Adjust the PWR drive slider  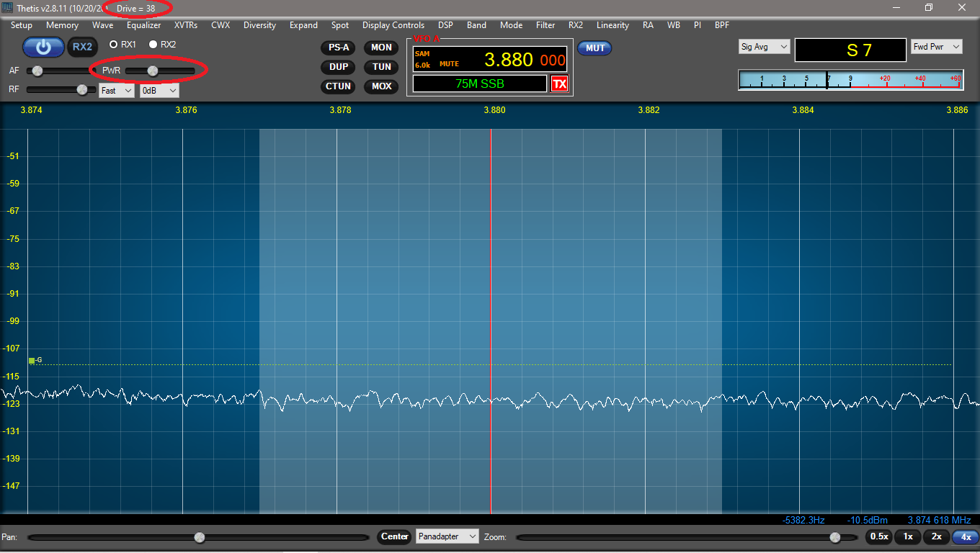tap(160, 71)
